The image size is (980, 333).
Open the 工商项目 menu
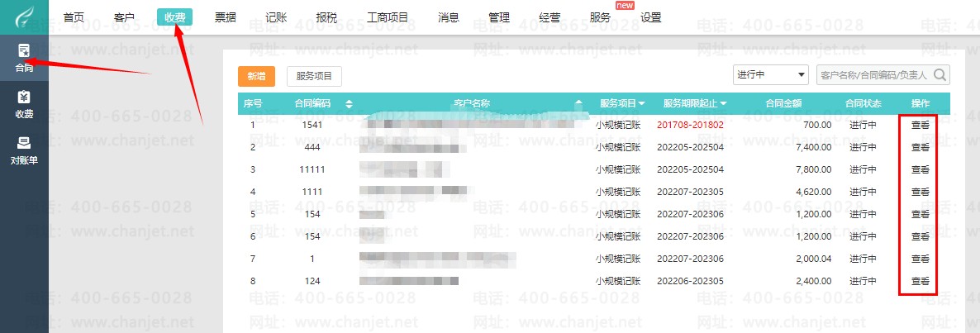pyautogui.click(x=388, y=17)
